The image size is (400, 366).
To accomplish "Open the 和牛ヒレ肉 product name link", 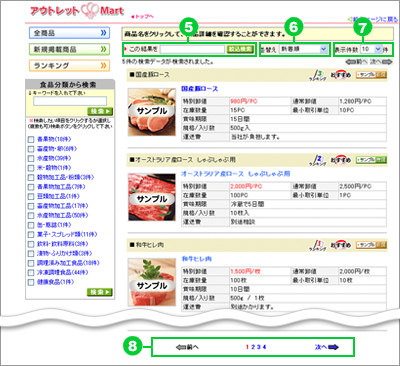I will click(x=196, y=259).
